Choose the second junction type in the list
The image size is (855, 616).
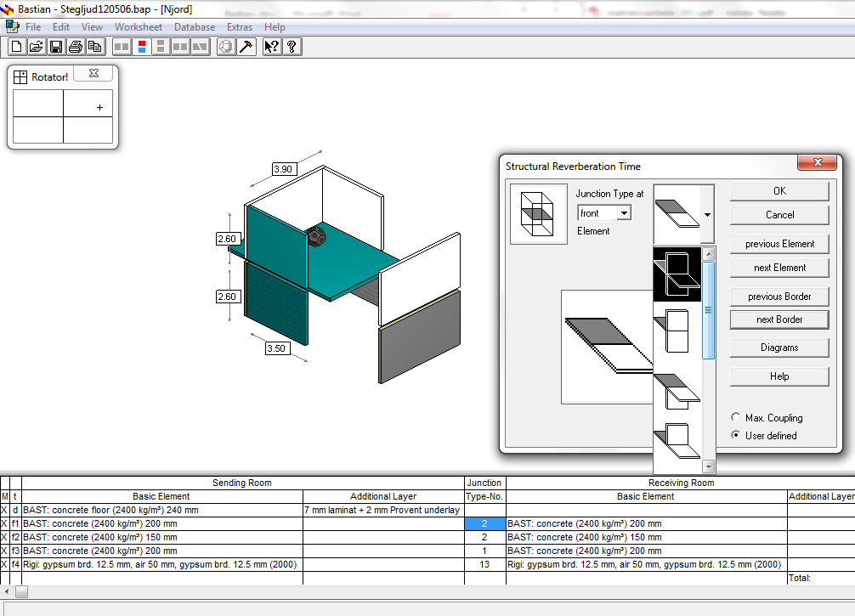[x=677, y=331]
